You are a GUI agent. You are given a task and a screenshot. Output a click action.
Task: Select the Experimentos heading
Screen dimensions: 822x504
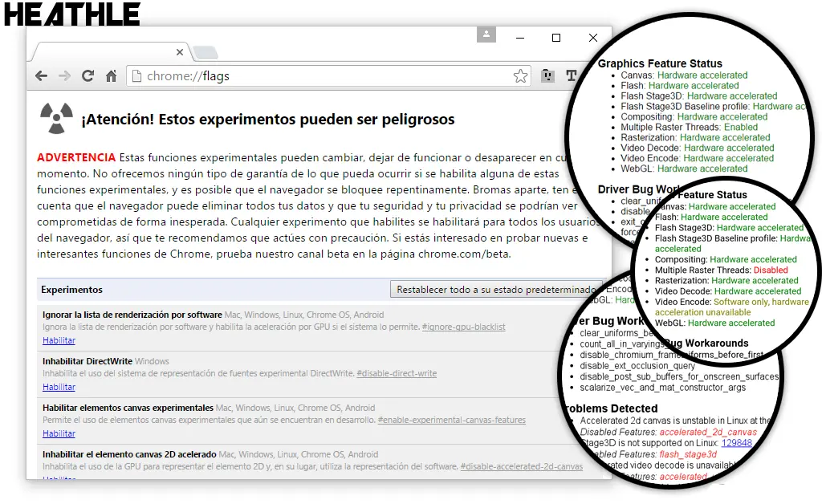pos(71,289)
